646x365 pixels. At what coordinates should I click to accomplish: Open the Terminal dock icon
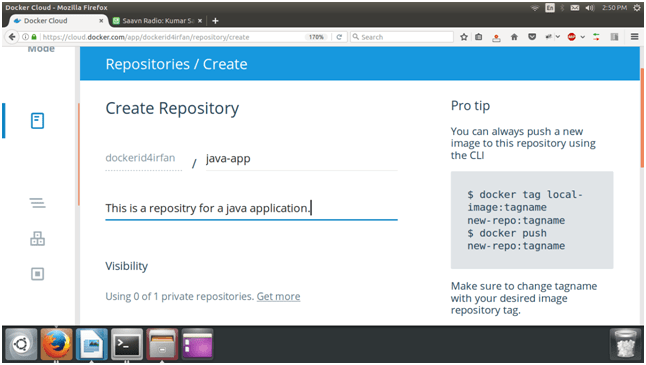point(127,344)
